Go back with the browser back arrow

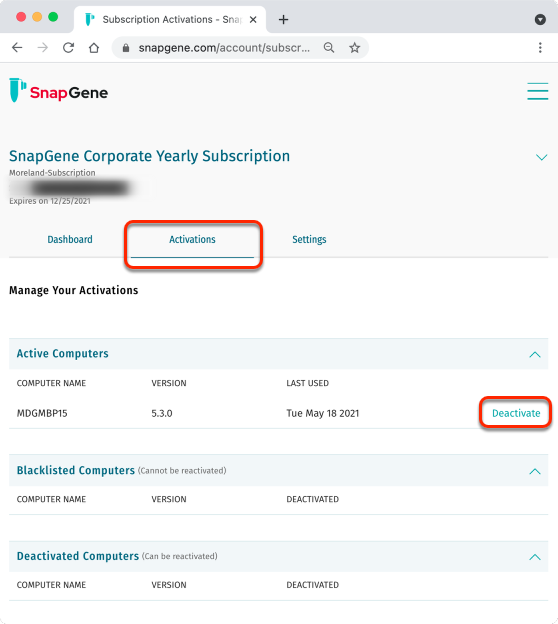[x=17, y=48]
